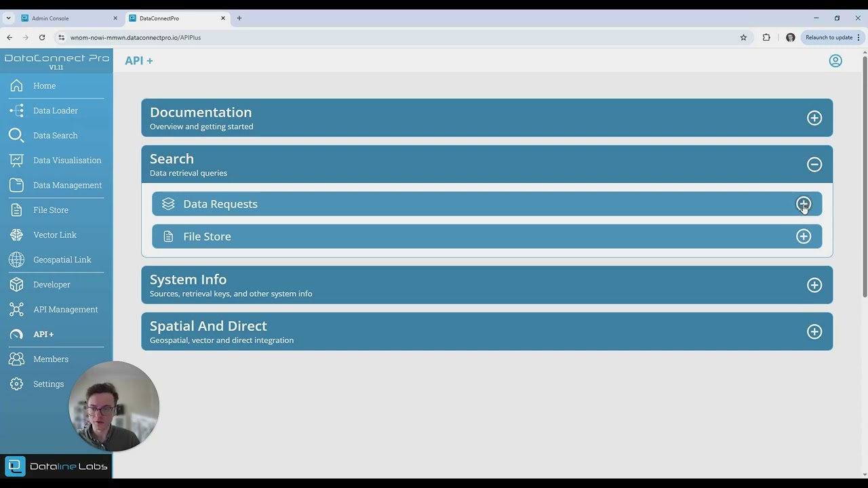The width and height of the screenshot is (868, 488).
Task: Expand the Documentation section
Action: 814,118
